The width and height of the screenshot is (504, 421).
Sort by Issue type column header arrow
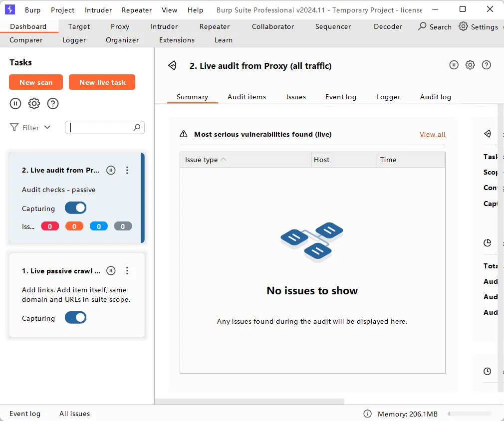(224, 160)
